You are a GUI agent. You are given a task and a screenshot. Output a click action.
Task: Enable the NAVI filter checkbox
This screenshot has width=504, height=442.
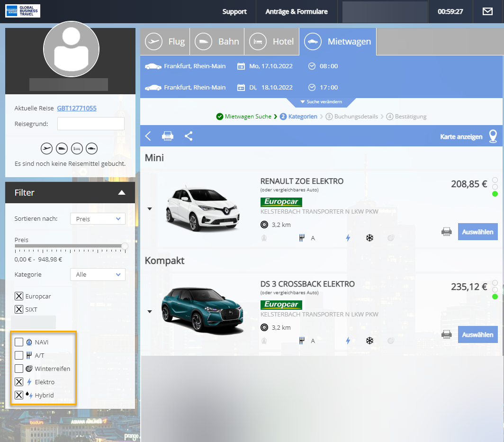coord(19,342)
